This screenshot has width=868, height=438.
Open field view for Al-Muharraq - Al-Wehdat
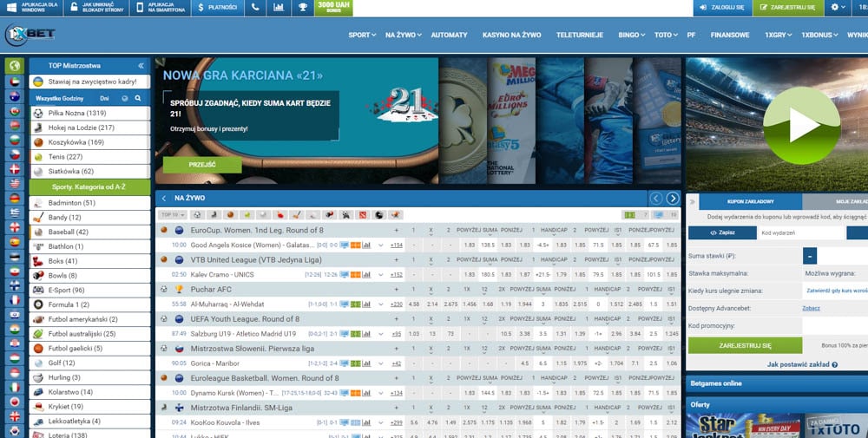click(x=355, y=304)
